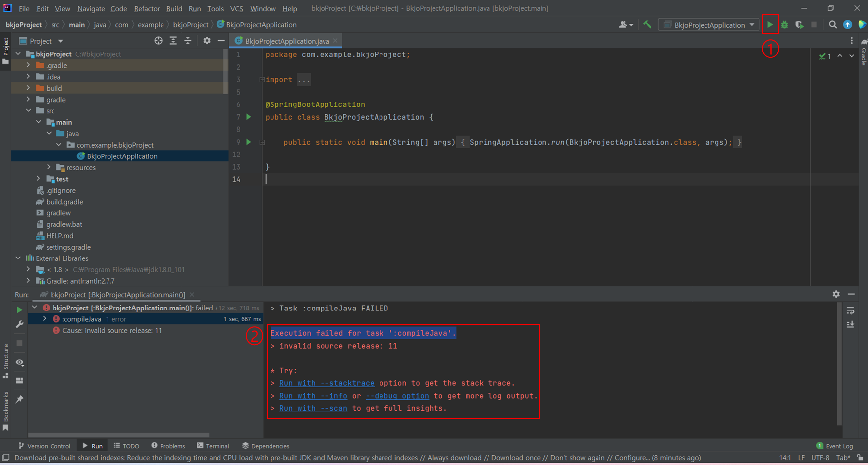Collapse External Libraries node

18,258
